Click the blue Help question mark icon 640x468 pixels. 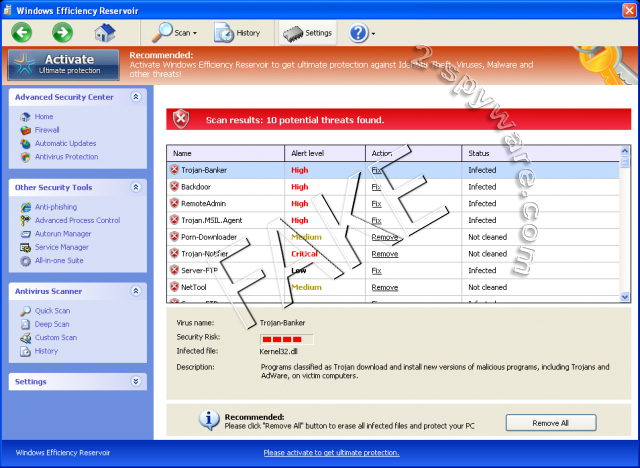pos(358,33)
